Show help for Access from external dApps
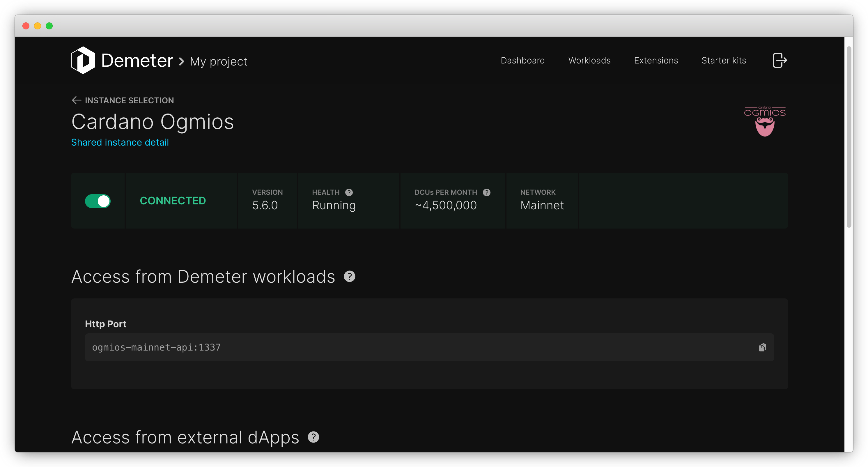868x467 pixels. click(313, 437)
